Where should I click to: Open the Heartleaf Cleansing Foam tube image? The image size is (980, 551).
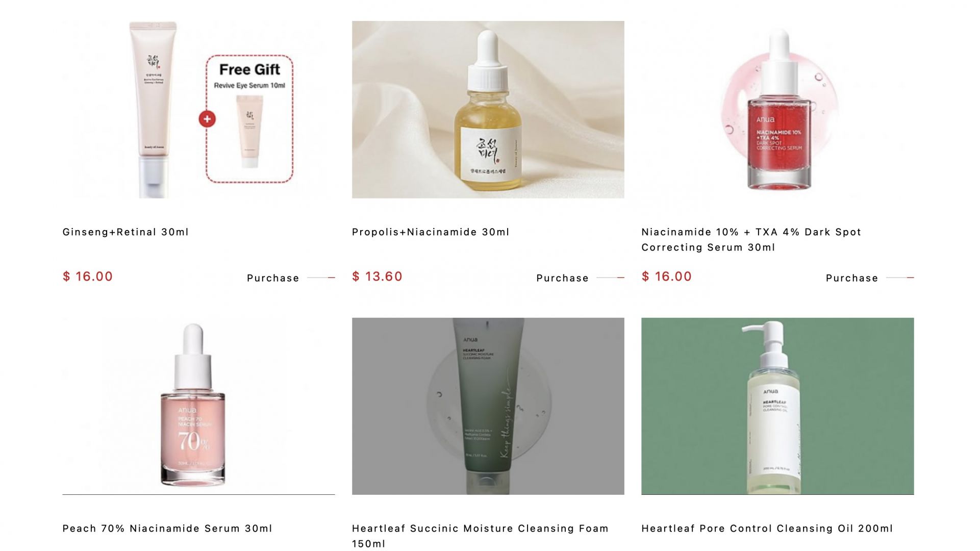coord(488,406)
